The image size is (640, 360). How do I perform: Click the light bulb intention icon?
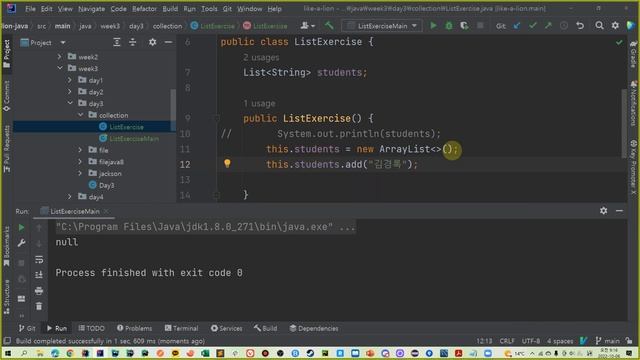[x=227, y=164]
